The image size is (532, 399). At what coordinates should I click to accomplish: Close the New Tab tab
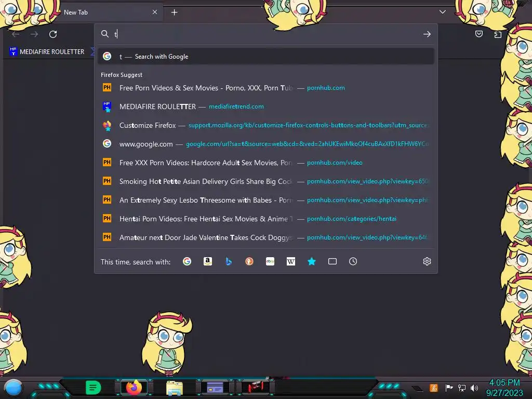click(155, 12)
